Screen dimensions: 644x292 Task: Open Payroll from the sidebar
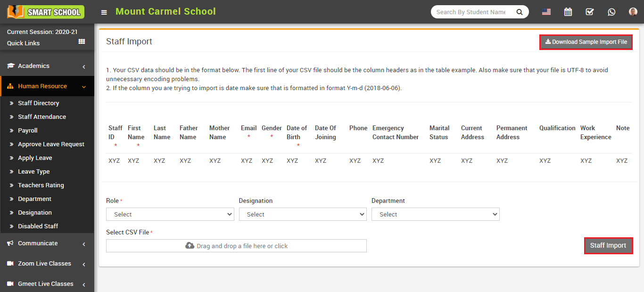coord(28,131)
